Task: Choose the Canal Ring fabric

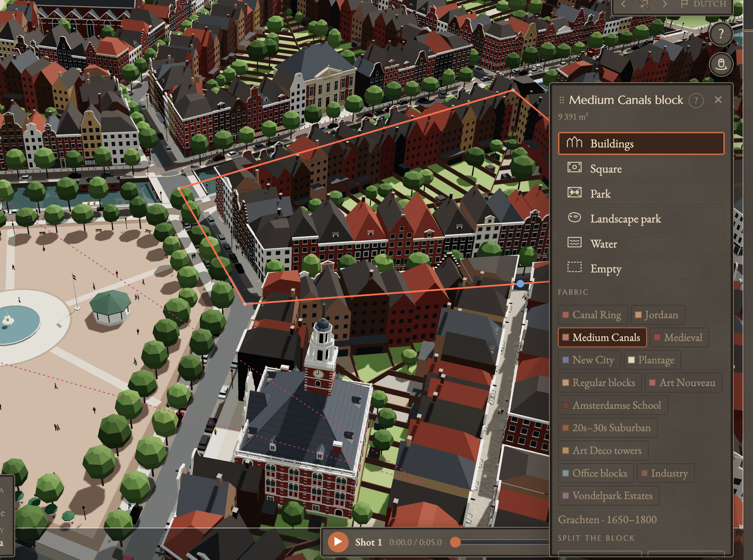Action: pos(593,315)
